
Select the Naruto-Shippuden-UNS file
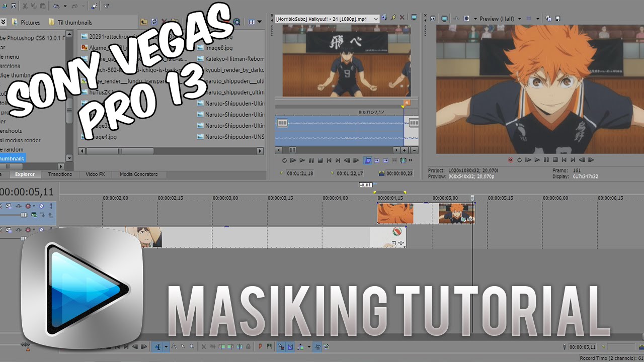coord(229,137)
